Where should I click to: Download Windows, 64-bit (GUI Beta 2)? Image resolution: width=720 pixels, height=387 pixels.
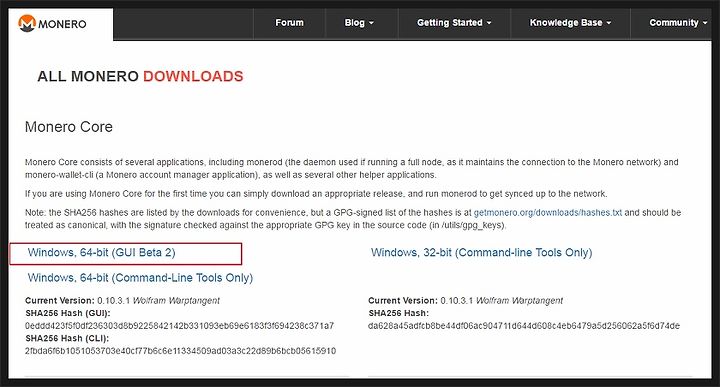tap(101, 252)
